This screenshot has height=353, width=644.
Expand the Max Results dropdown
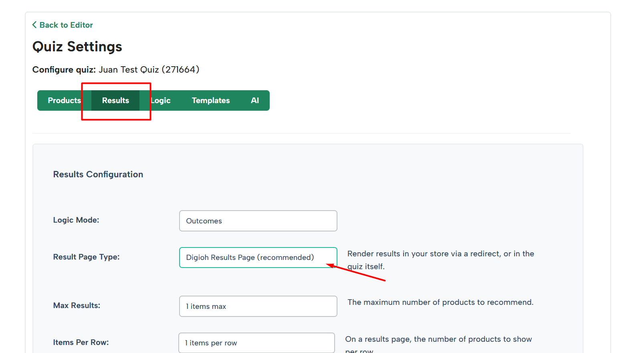258,306
